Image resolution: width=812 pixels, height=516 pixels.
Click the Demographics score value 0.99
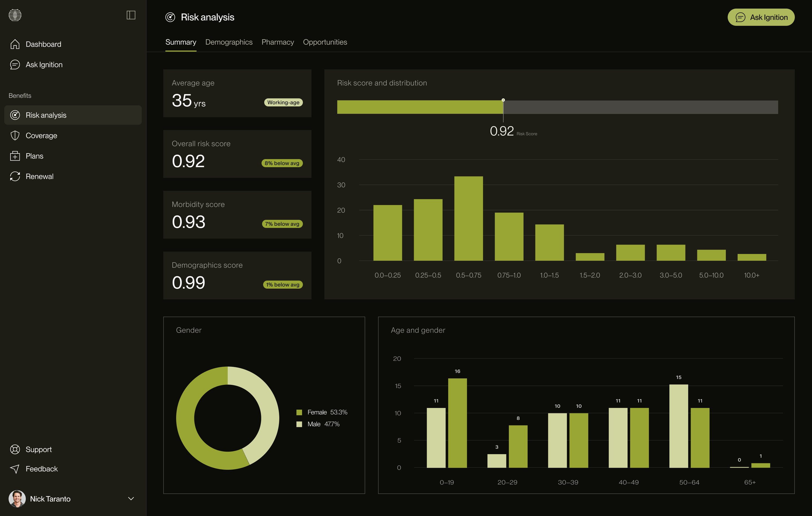click(x=189, y=283)
